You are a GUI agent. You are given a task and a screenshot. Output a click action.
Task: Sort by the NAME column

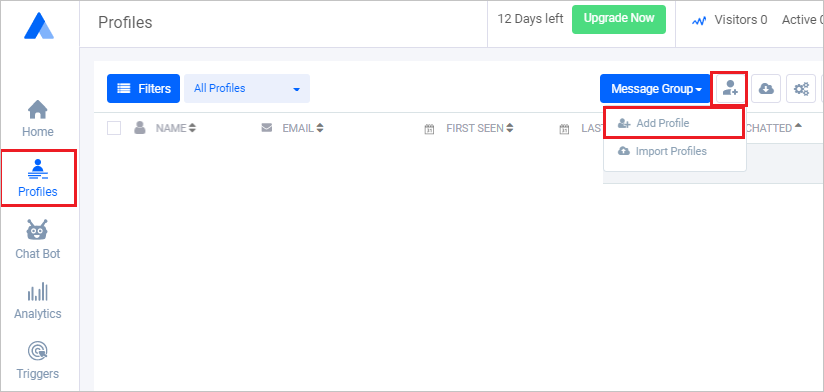pyautogui.click(x=176, y=128)
